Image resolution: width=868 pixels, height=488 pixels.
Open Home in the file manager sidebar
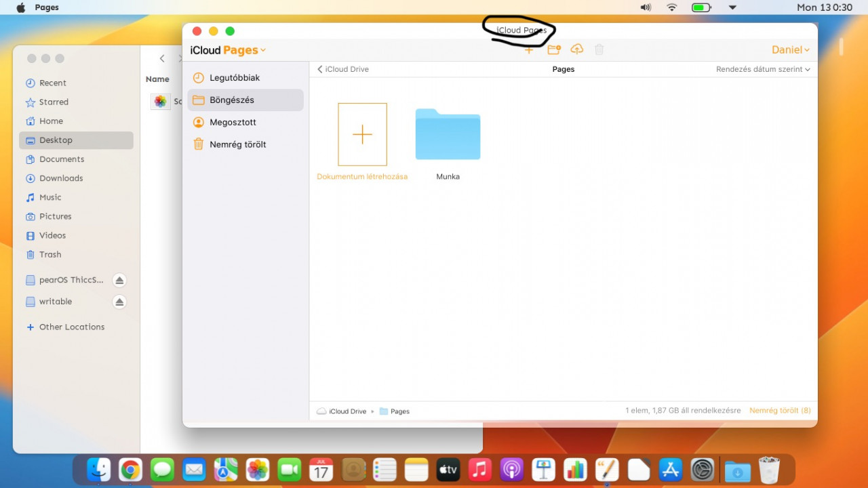[76, 121]
